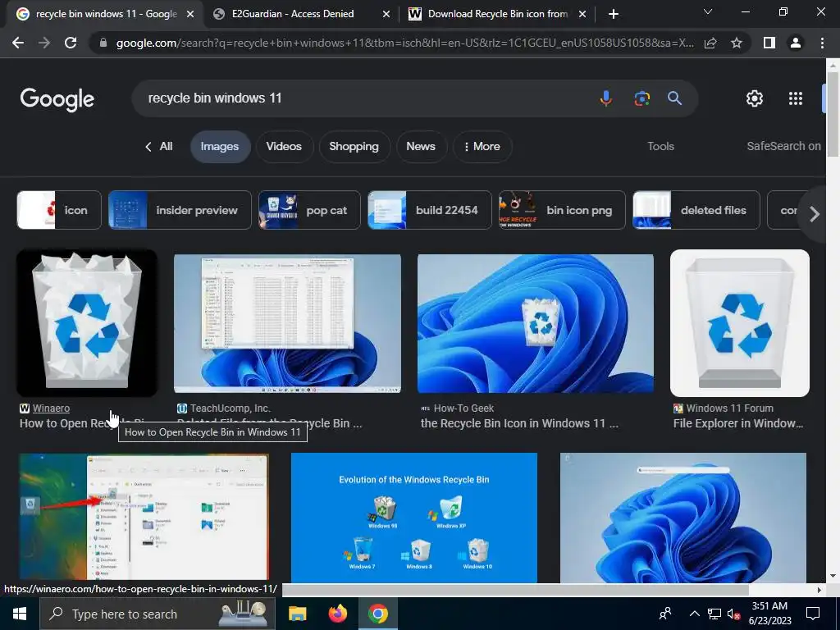The height and width of the screenshot is (630, 840).
Task: Filter results by the icon chip
Action: coord(59,210)
